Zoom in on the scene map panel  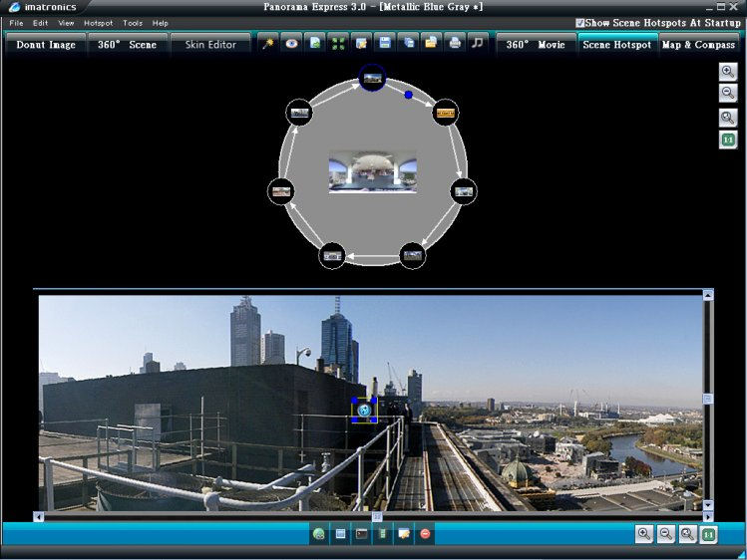tap(728, 72)
